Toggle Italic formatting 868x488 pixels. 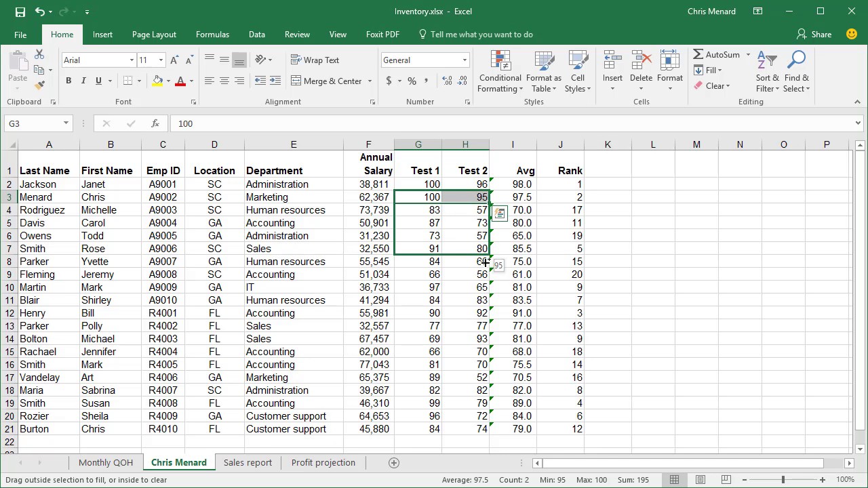click(x=83, y=81)
